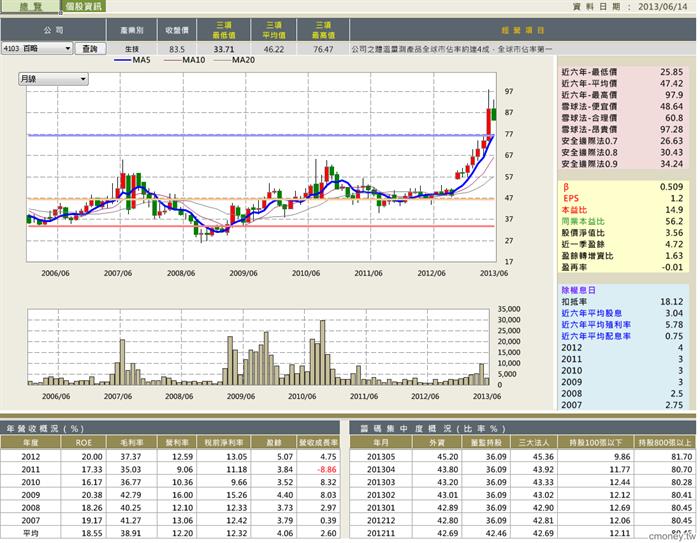
Task: Click the 經營項目 column header
Action: 522,30
